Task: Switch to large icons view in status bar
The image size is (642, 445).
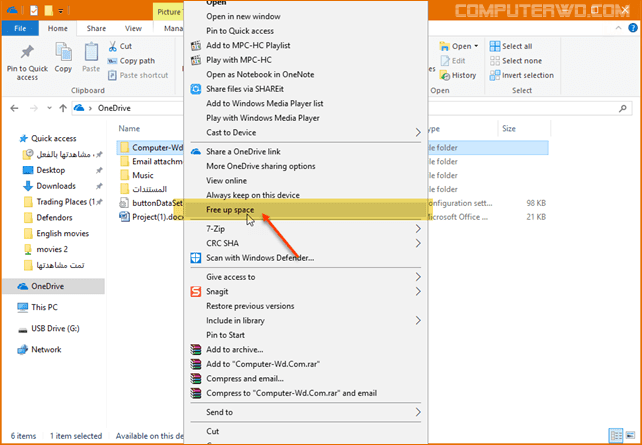Action: tap(630, 436)
